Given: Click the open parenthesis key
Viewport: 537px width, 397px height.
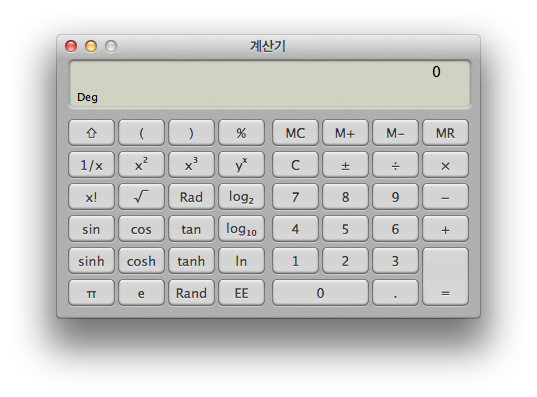Looking at the screenshot, I should click(141, 133).
